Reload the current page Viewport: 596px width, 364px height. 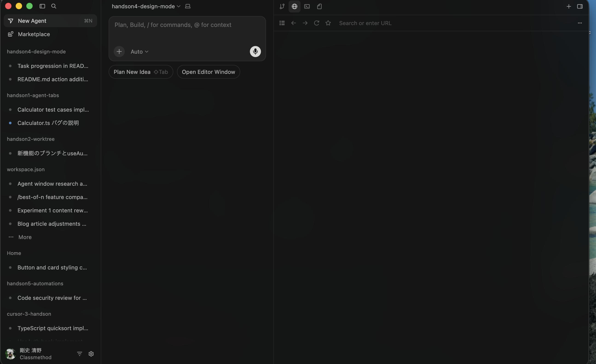click(x=316, y=23)
